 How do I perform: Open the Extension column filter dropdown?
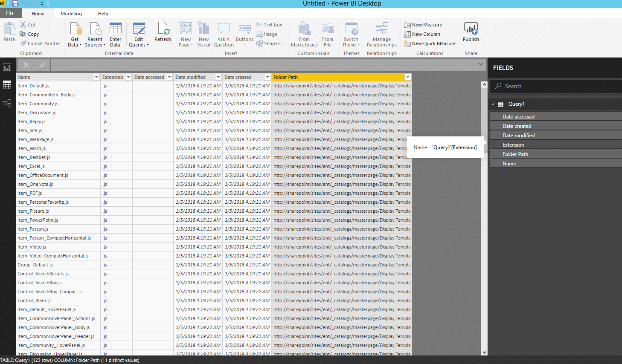(x=128, y=77)
